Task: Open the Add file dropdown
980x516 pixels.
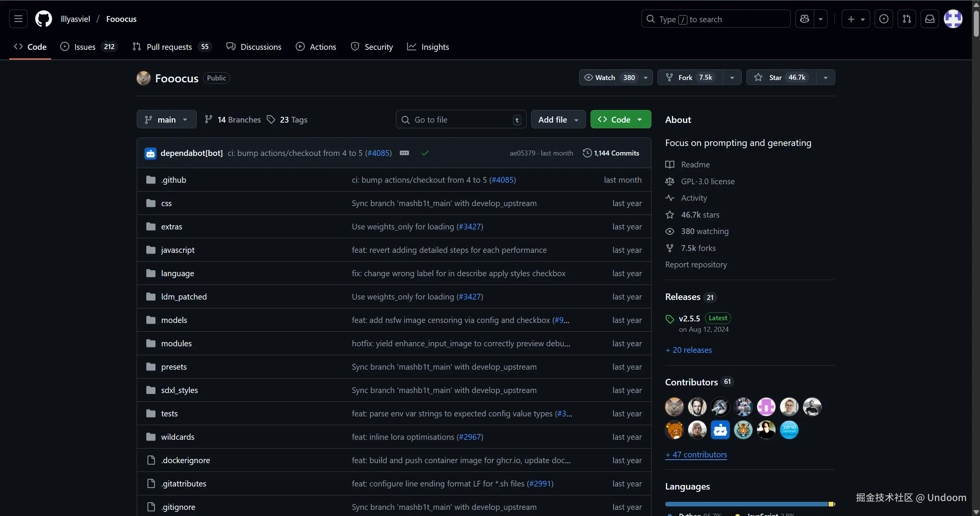Action: tap(558, 120)
